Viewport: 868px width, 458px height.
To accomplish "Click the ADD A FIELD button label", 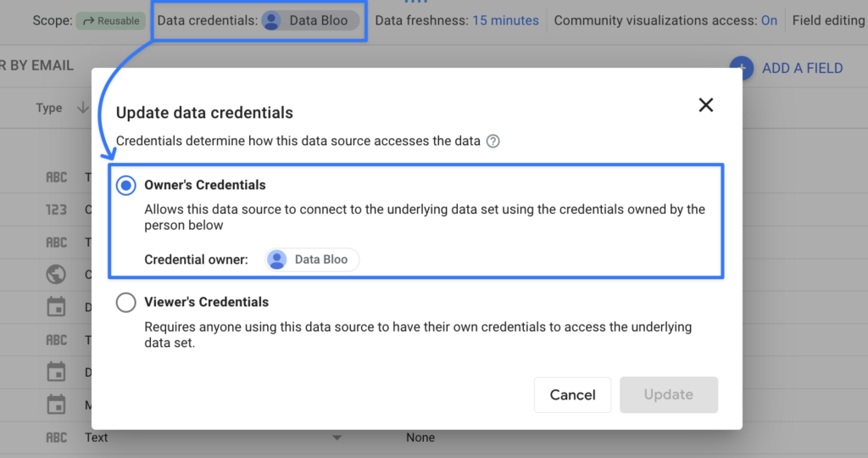I will 802,69.
